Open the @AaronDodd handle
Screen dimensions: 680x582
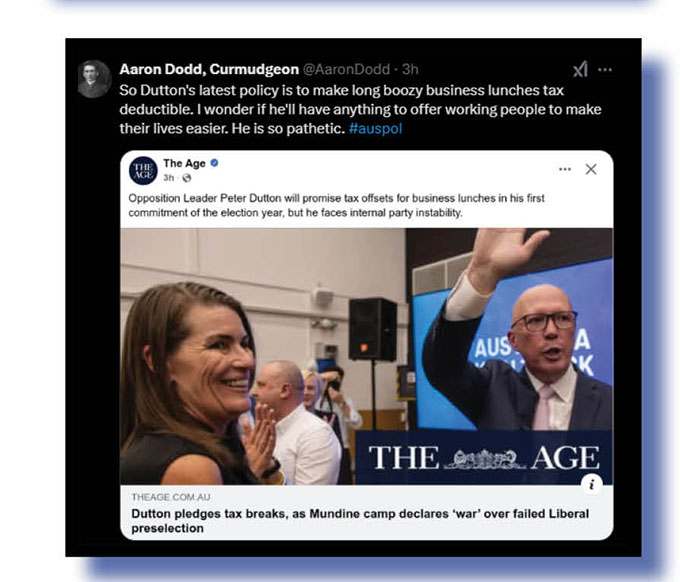point(346,69)
